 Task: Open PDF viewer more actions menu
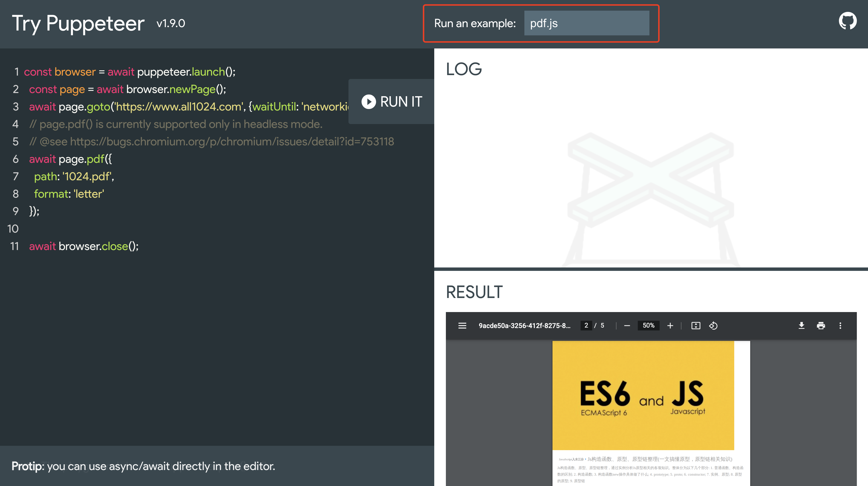[x=840, y=326]
